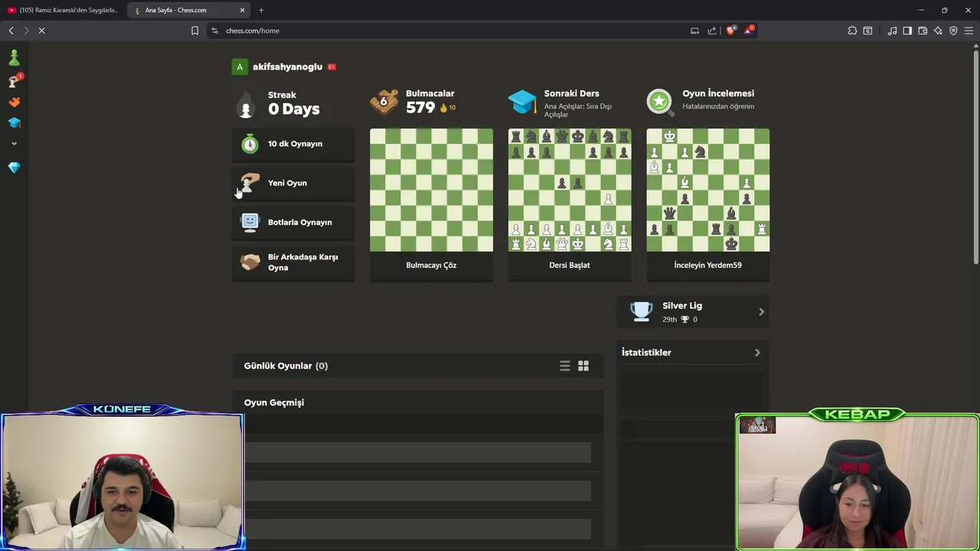The width and height of the screenshot is (980, 551).
Task: Switch to the Ramiz Karaeski YouTube tab
Action: coord(63,10)
